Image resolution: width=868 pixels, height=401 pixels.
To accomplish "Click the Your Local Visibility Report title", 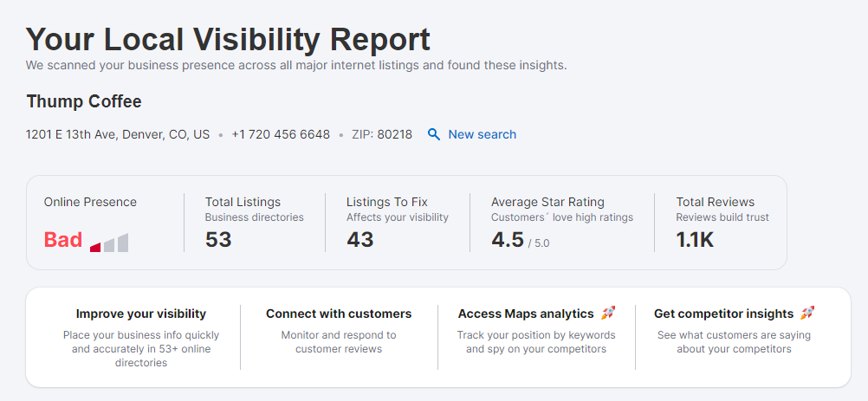I will tap(228, 39).
